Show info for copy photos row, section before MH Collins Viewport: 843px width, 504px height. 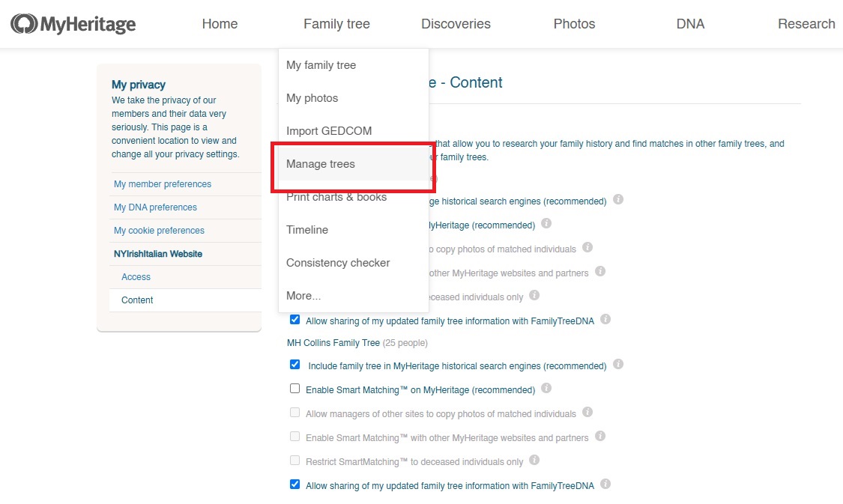[x=587, y=247]
